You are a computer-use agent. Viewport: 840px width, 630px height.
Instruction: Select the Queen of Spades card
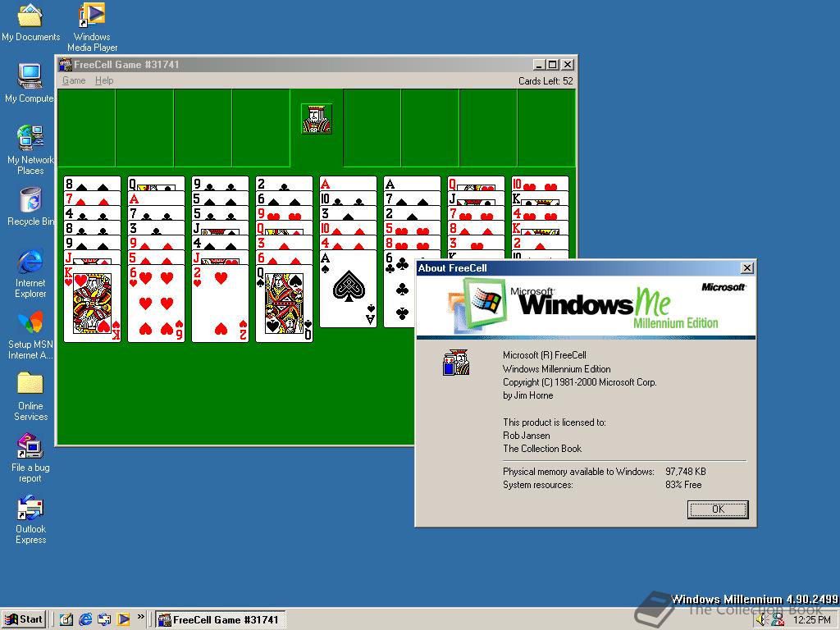click(285, 304)
